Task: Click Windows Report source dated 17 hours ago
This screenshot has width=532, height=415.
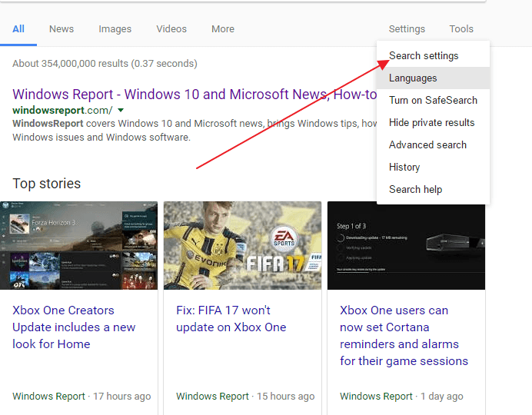Action: pos(48,396)
